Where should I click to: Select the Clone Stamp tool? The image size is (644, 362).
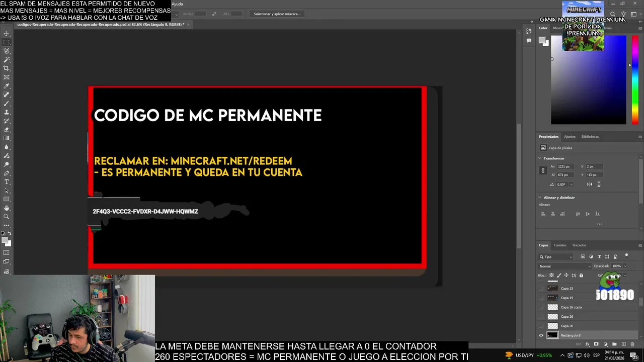(7, 112)
